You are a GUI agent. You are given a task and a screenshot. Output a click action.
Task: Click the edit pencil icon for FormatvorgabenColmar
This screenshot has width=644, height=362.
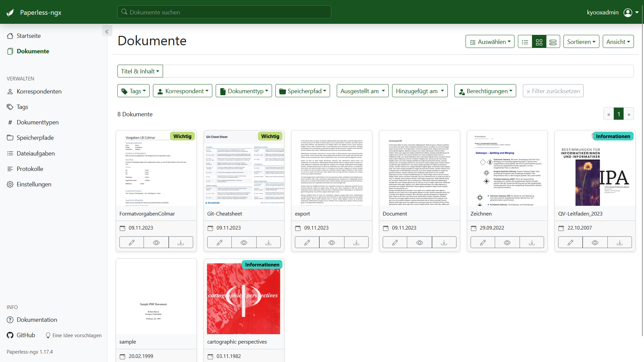point(131,242)
